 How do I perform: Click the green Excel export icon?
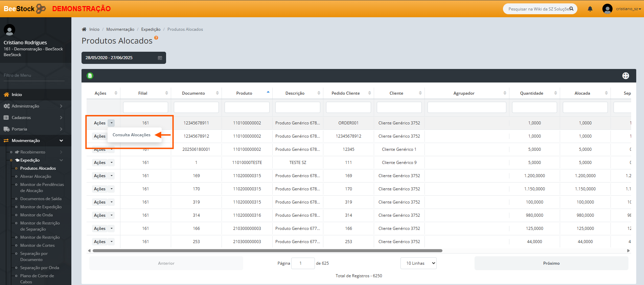click(x=90, y=76)
